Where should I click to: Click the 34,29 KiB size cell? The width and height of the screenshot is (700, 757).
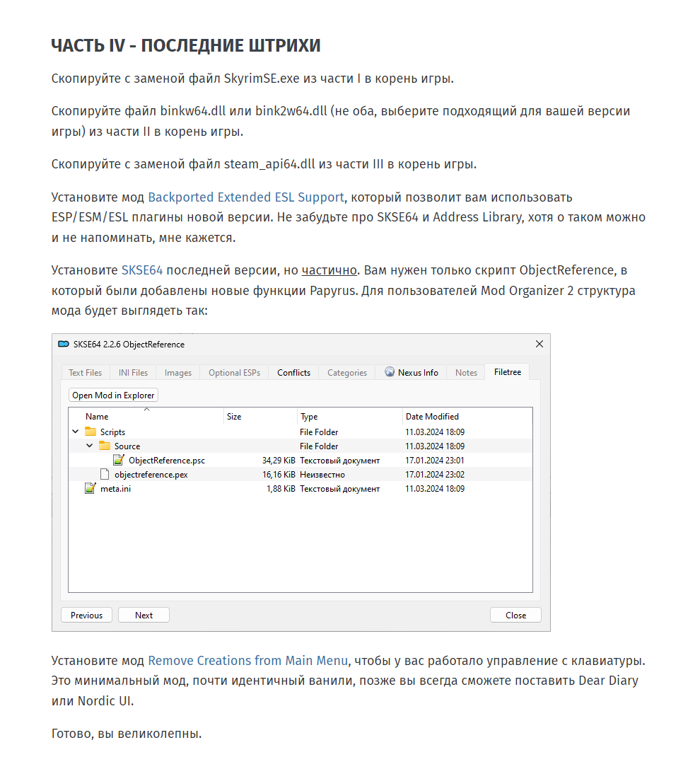point(279,460)
